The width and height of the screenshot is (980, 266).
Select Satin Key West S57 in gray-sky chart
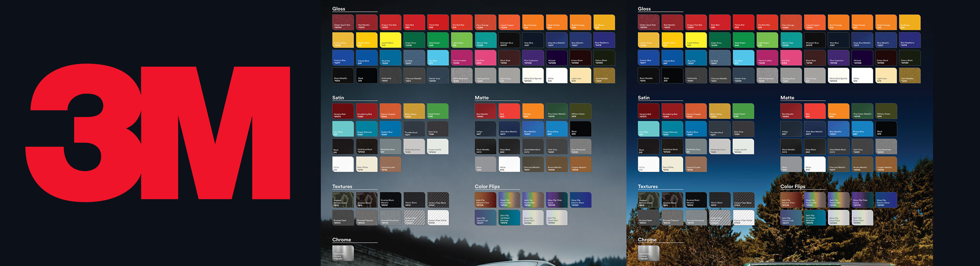[343, 129]
